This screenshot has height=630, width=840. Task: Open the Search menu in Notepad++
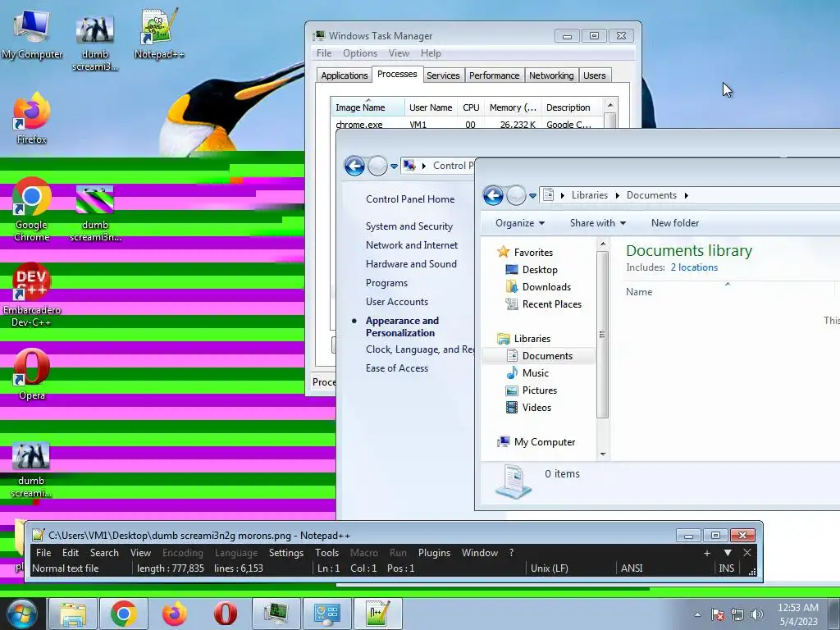104,552
